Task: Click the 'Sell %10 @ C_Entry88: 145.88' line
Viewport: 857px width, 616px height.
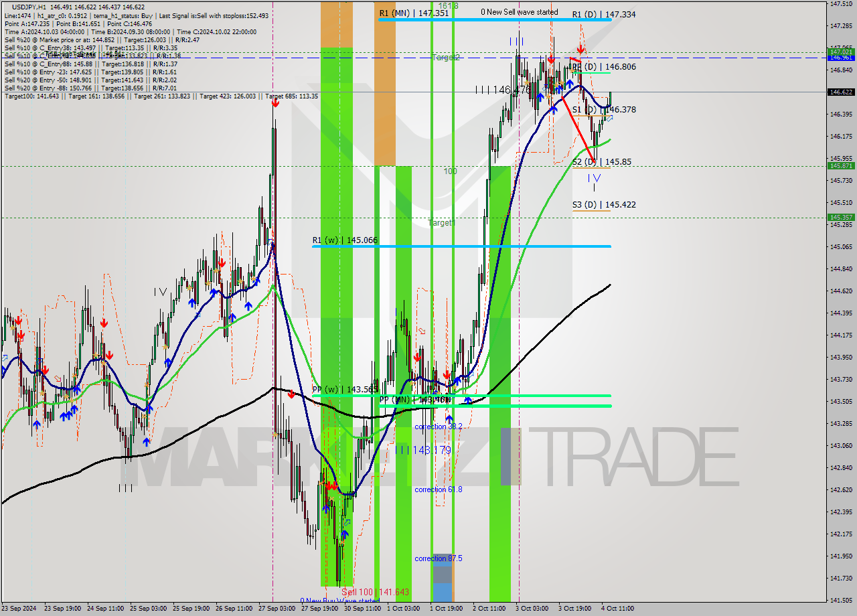Action: pos(90,64)
